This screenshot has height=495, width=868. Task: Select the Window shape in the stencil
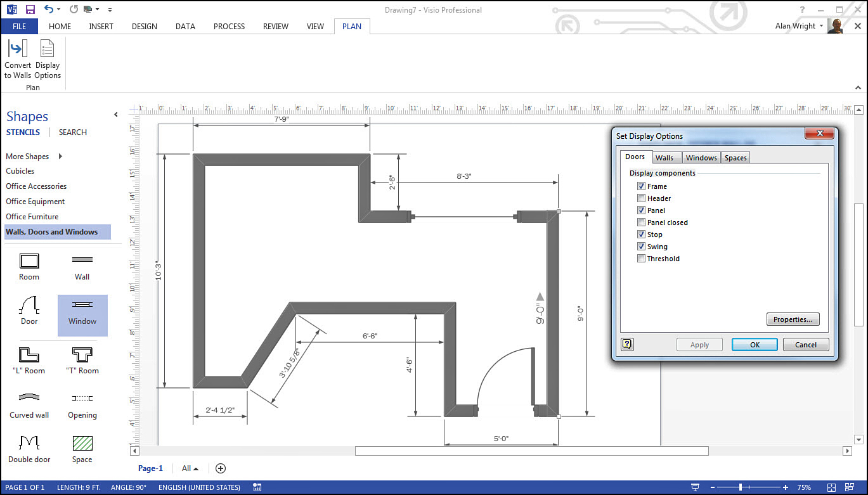pyautogui.click(x=82, y=315)
